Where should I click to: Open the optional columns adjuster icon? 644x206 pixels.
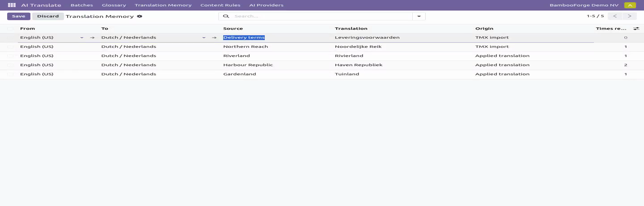(x=636, y=29)
